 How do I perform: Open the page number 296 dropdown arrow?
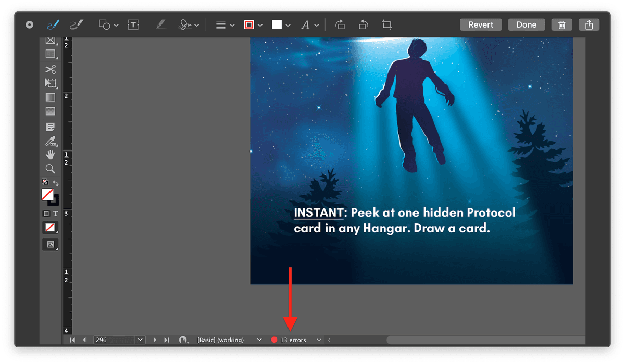(x=140, y=340)
